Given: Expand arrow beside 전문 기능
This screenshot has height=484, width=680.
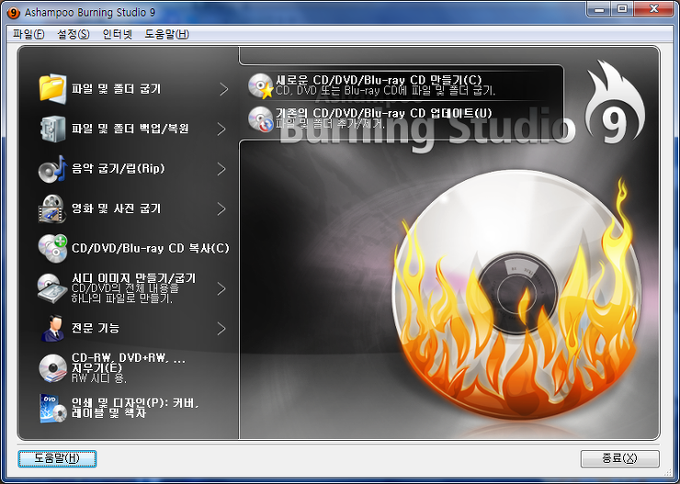Looking at the screenshot, I should click(222, 328).
